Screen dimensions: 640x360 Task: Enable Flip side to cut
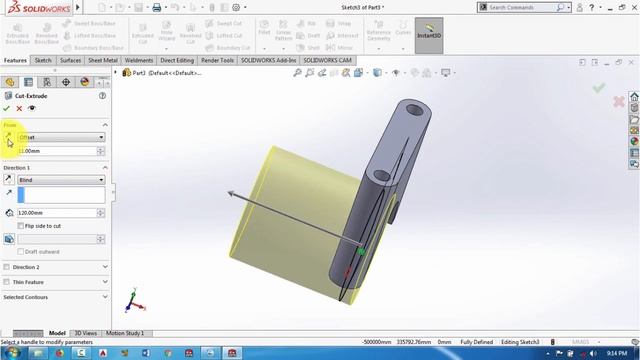20,226
